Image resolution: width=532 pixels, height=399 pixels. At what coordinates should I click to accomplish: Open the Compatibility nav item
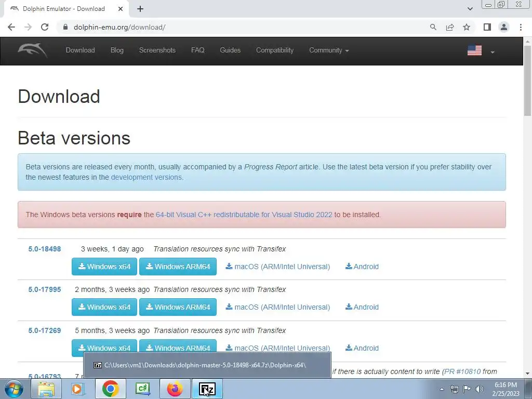coord(275,50)
